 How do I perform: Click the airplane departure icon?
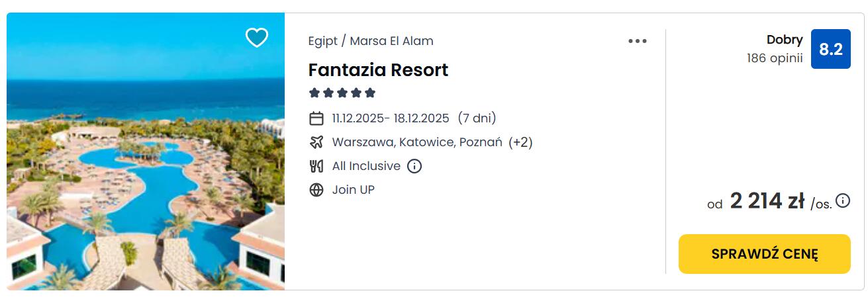pos(316,142)
